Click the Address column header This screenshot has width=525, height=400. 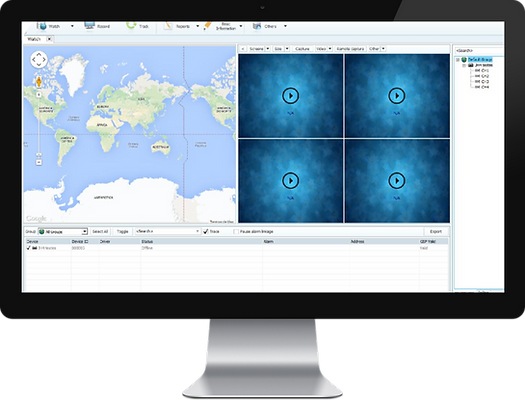(384, 241)
